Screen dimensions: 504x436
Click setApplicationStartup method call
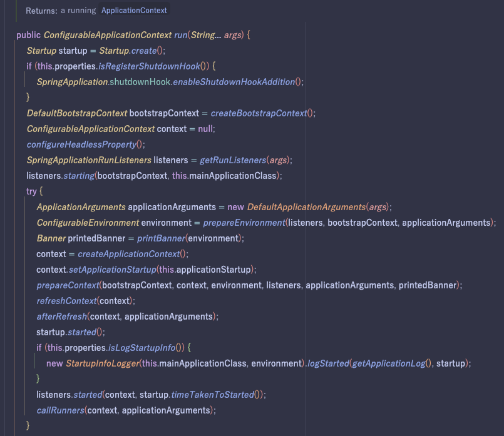[x=113, y=270]
